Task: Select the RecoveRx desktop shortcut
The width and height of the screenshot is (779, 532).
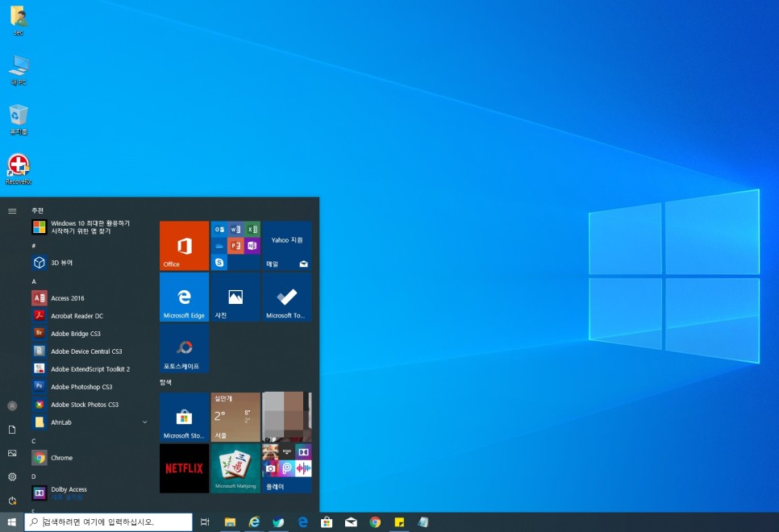Action: [19, 169]
